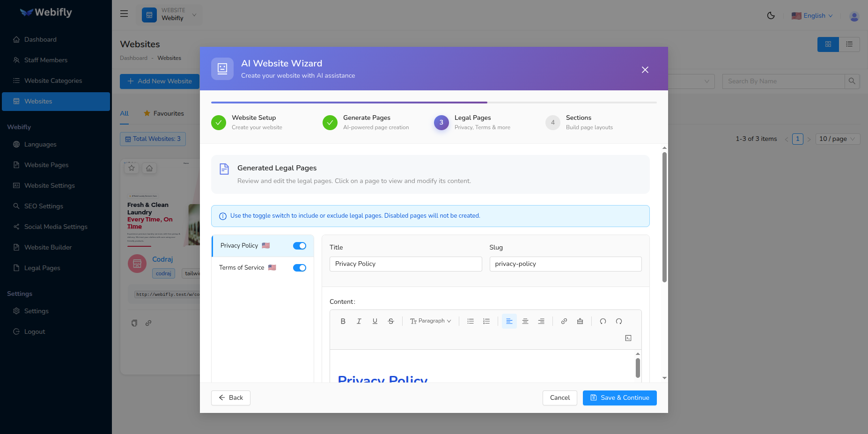This screenshot has height=434, width=868.
Task: Switch to dark mode with the moon icon
Action: click(x=771, y=15)
